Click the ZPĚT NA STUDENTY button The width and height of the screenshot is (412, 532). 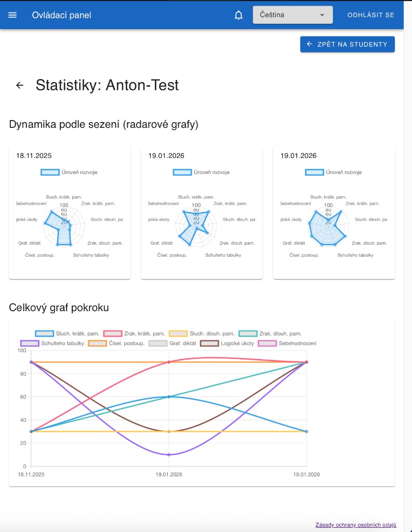point(347,44)
